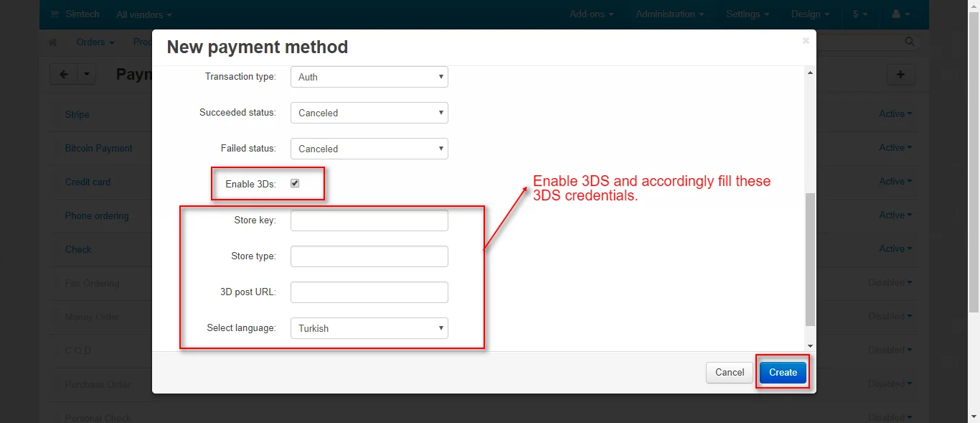Open the Failed status dropdown

(x=369, y=149)
